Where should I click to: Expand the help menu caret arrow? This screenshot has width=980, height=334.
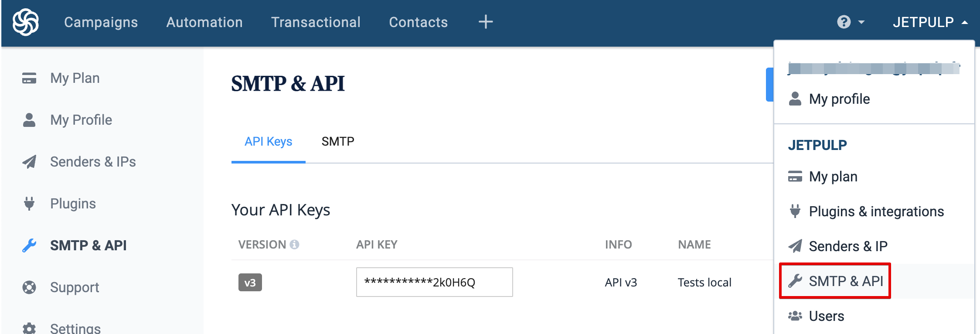[861, 22]
